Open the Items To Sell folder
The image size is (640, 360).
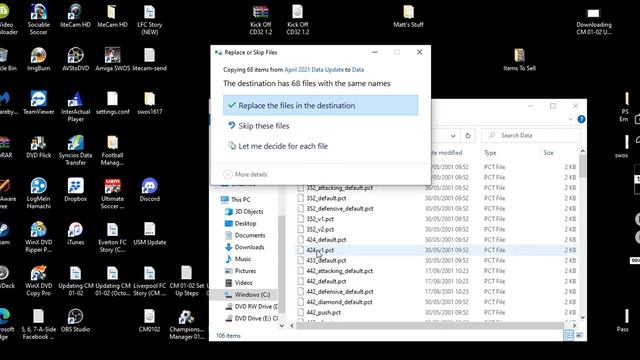pos(519,59)
